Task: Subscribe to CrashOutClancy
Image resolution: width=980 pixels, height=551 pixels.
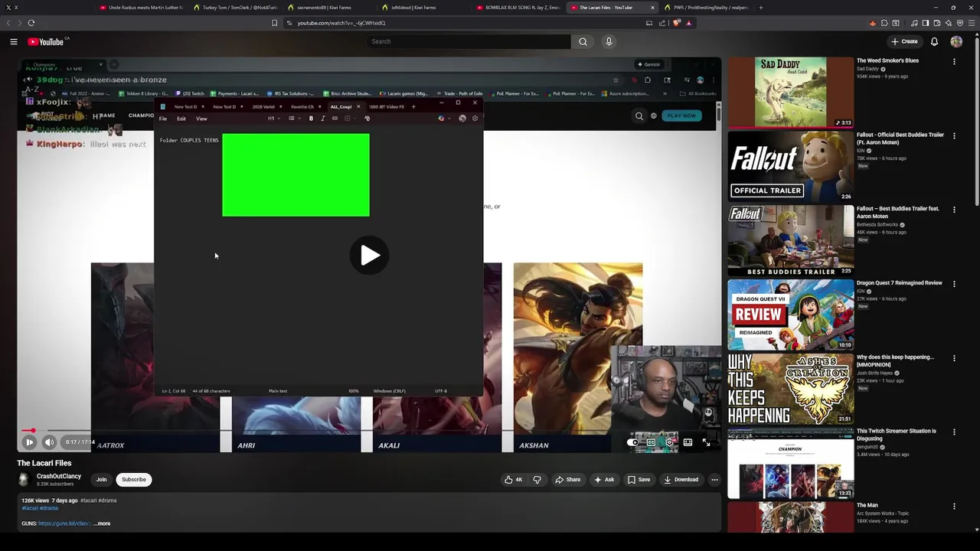Action: pyautogui.click(x=133, y=480)
